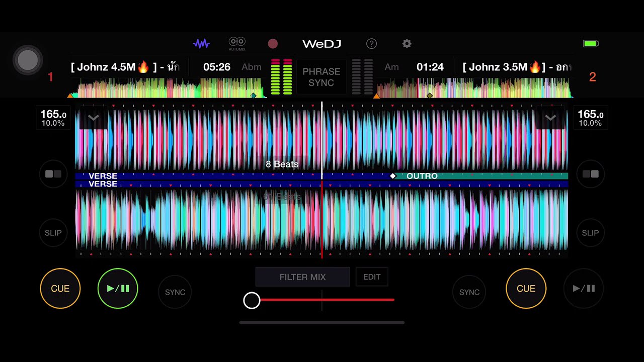The image size is (644, 362).
Task: Open the EDIT button beside Filter Mix
Action: click(372, 277)
